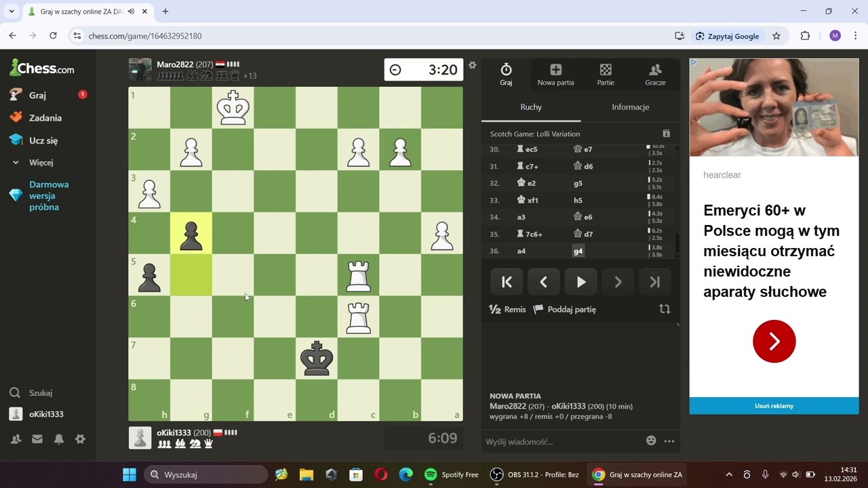Open Szukaj search in sidebar
The height and width of the screenshot is (488, 868).
tap(40, 392)
